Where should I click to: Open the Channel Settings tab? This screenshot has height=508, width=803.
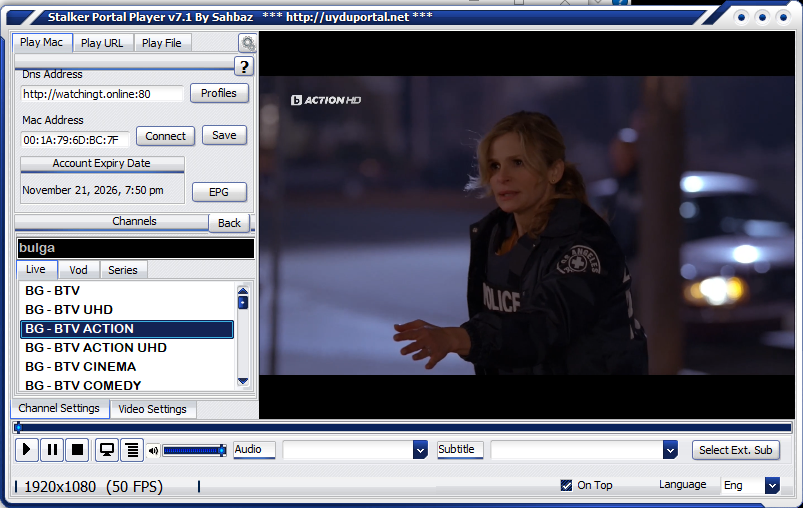tap(59, 408)
